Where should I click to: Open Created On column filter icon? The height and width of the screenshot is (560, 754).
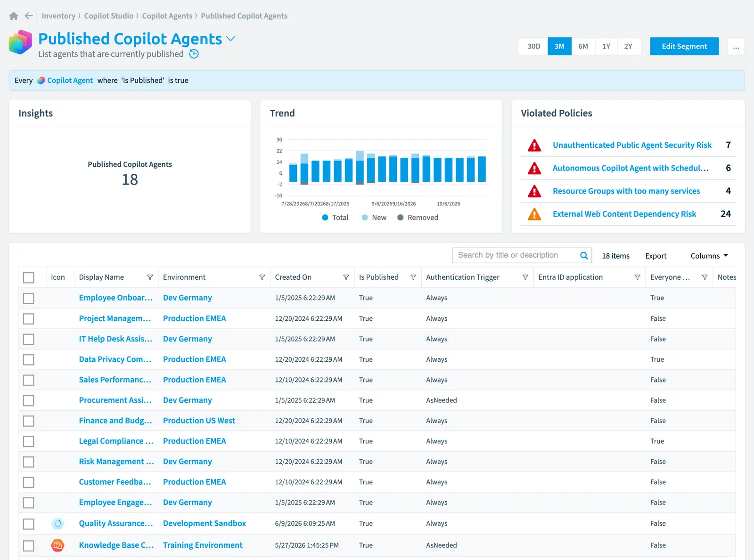pyautogui.click(x=346, y=277)
